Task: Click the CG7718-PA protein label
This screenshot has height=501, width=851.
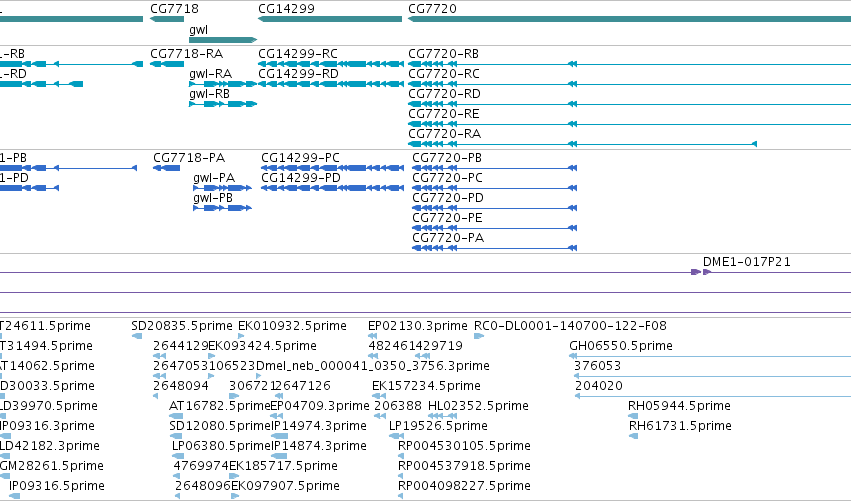Action: 189,158
